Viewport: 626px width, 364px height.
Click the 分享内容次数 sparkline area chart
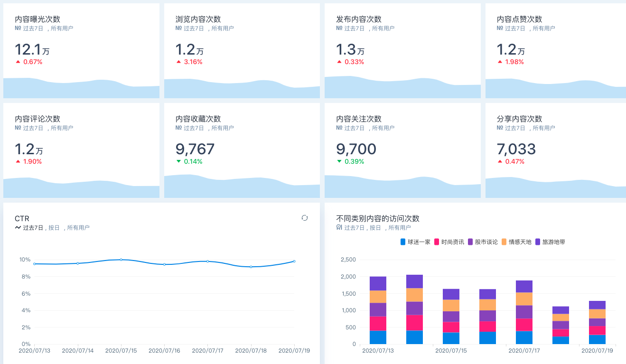tap(556, 188)
